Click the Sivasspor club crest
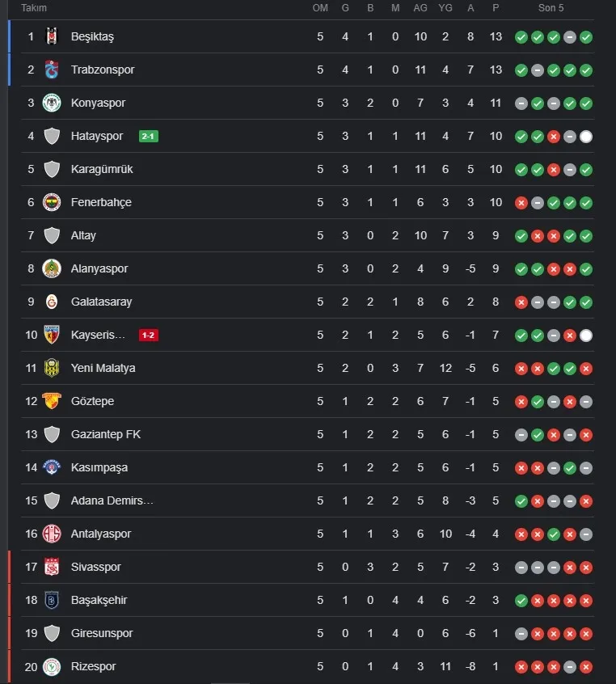Image resolution: width=616 pixels, height=684 pixels. (53, 567)
